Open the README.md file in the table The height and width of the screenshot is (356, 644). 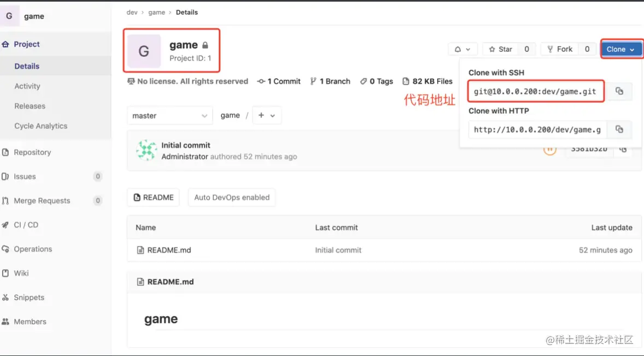(169, 250)
